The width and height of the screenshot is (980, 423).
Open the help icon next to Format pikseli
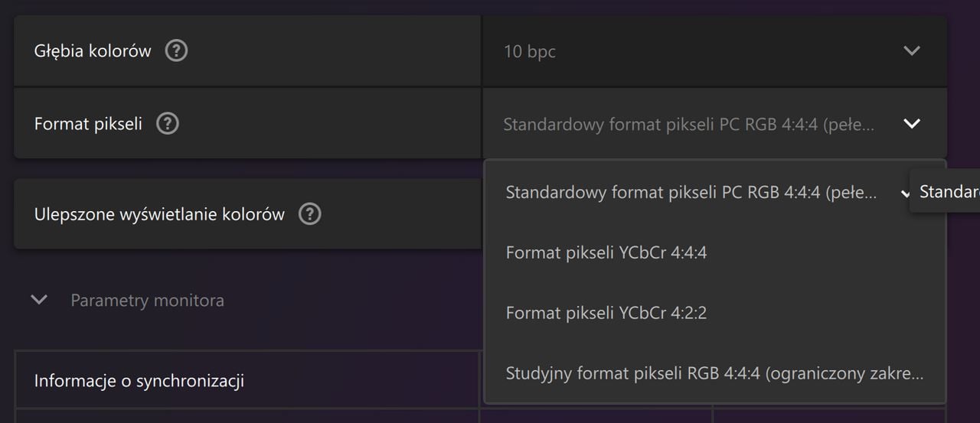pyautogui.click(x=168, y=124)
